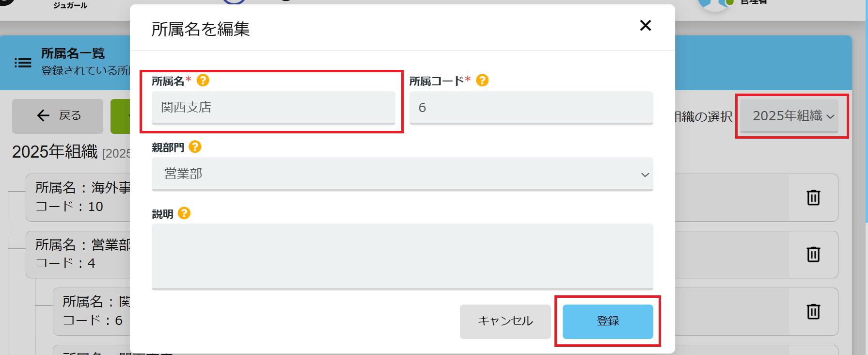
Task: Focus the 所属名 field containing 関西支店
Action: tap(273, 108)
